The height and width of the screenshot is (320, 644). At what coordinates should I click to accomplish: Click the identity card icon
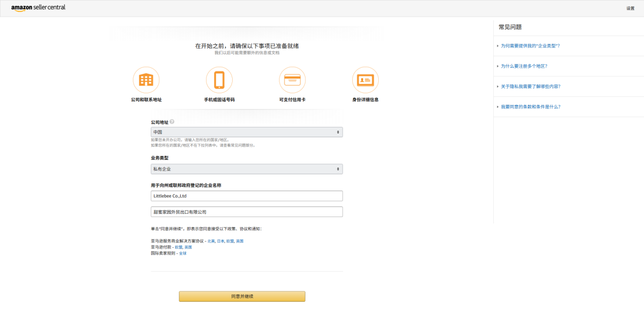[365, 80]
